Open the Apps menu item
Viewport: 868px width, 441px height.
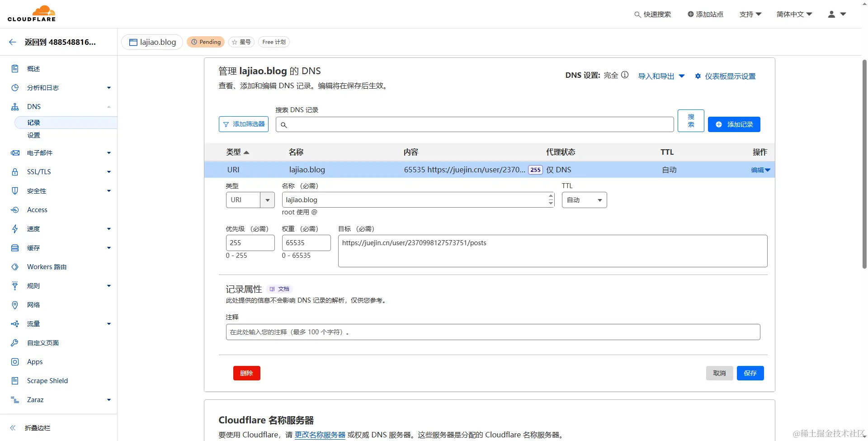coord(35,362)
